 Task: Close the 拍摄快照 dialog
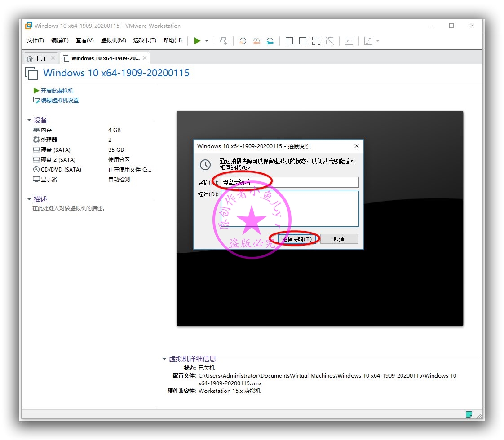(x=357, y=146)
